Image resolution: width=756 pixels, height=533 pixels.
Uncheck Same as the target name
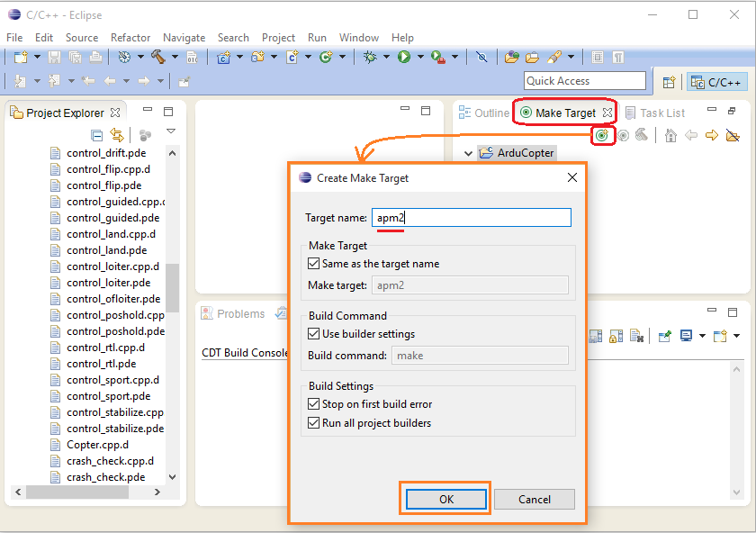(x=314, y=264)
